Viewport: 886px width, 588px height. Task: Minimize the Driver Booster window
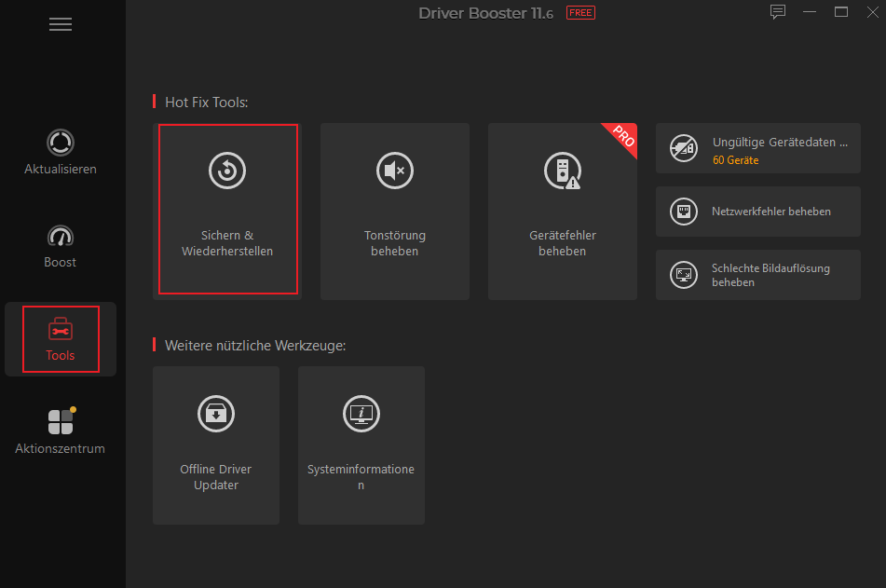pos(810,12)
